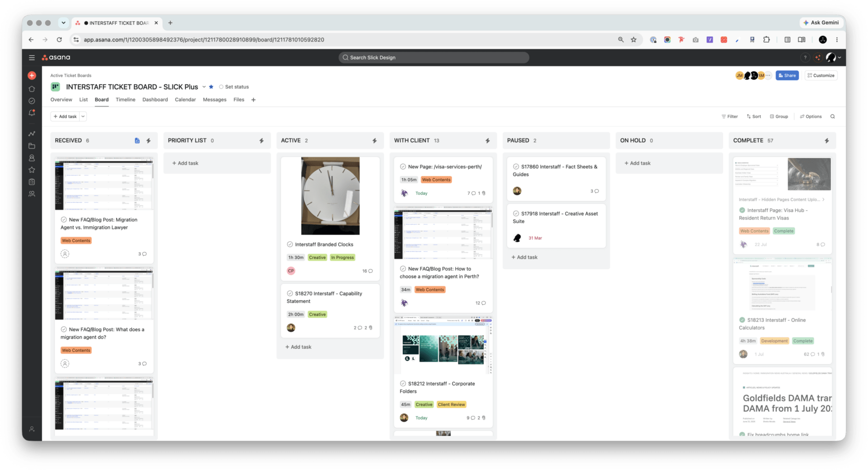The width and height of the screenshot is (868, 470).
Task: Reload the page with the Chrome refresh icon
Action: [59, 40]
